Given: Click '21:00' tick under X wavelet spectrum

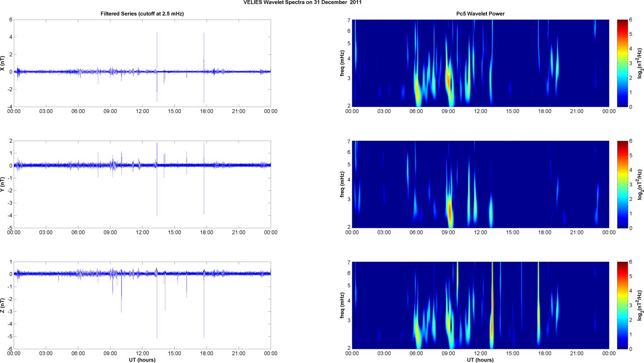Looking at the screenshot, I should coord(577,111).
